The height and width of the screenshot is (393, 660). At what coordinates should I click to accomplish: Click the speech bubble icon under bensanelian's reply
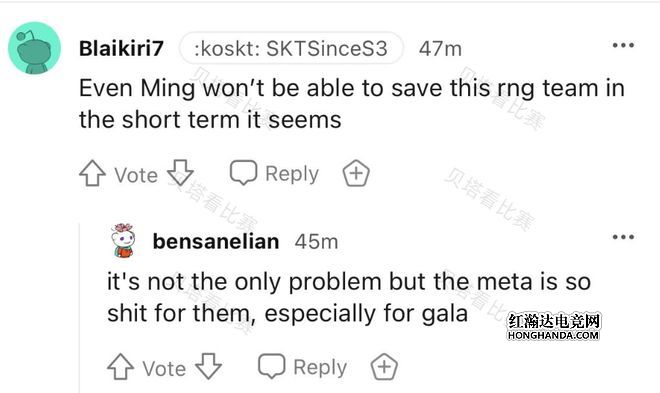click(271, 366)
